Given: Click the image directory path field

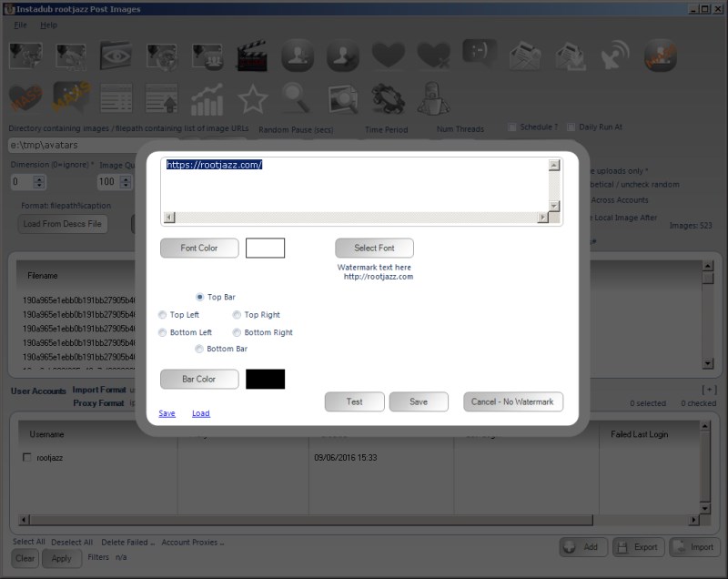Looking at the screenshot, I should tap(93, 146).
